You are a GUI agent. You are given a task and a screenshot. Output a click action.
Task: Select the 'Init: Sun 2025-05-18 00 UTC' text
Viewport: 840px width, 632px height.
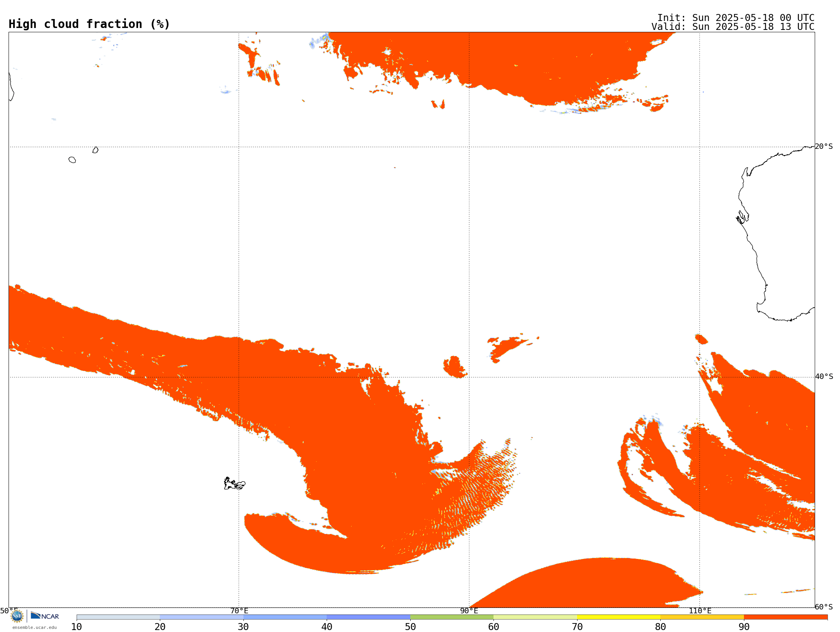pyautogui.click(x=736, y=18)
